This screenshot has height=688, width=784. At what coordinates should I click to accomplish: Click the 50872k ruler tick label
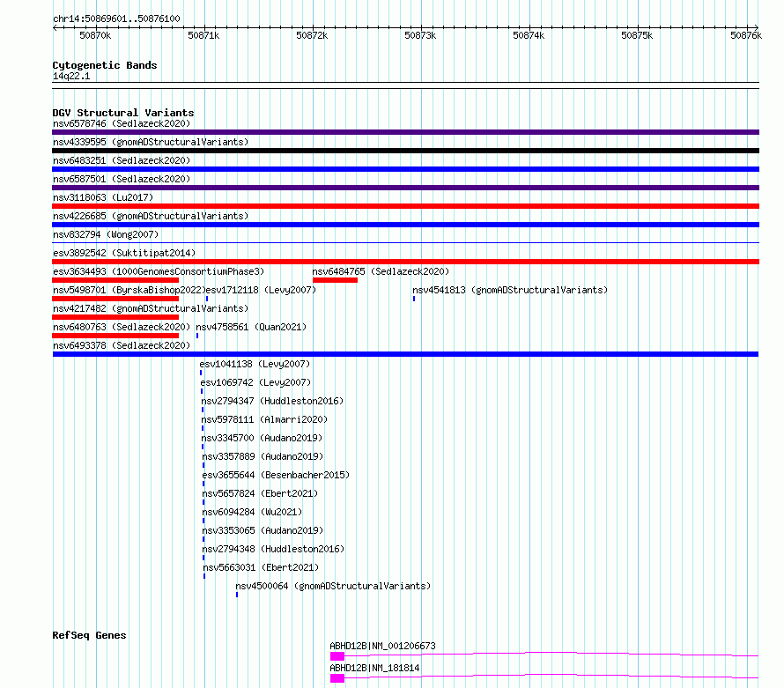312,35
